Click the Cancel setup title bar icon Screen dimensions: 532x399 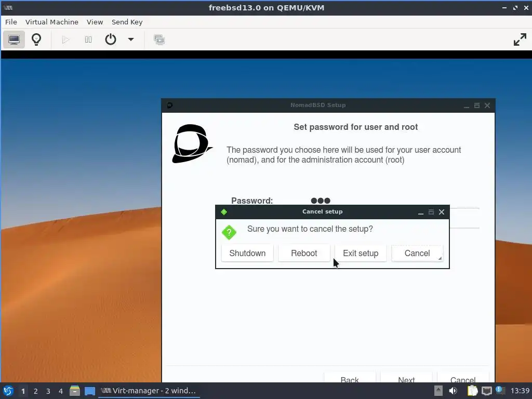click(224, 212)
